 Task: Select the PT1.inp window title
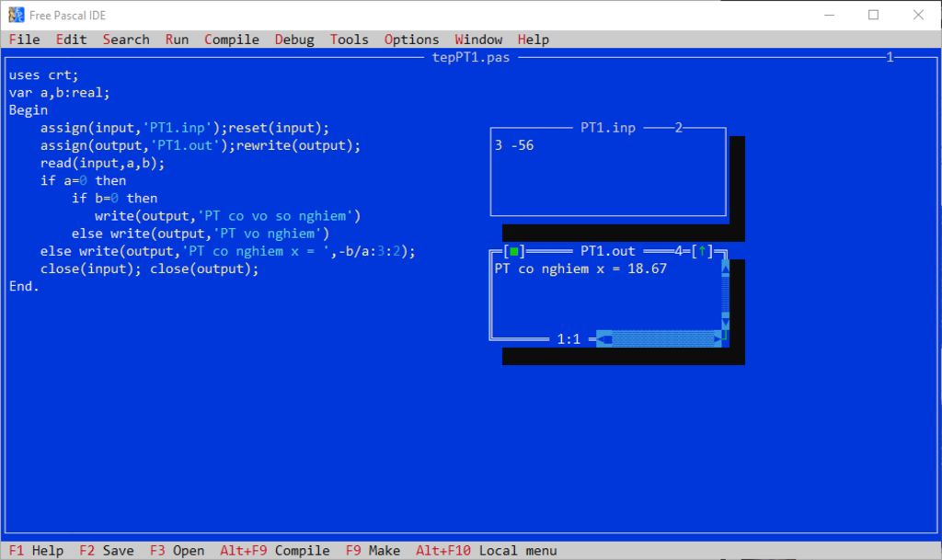(607, 128)
